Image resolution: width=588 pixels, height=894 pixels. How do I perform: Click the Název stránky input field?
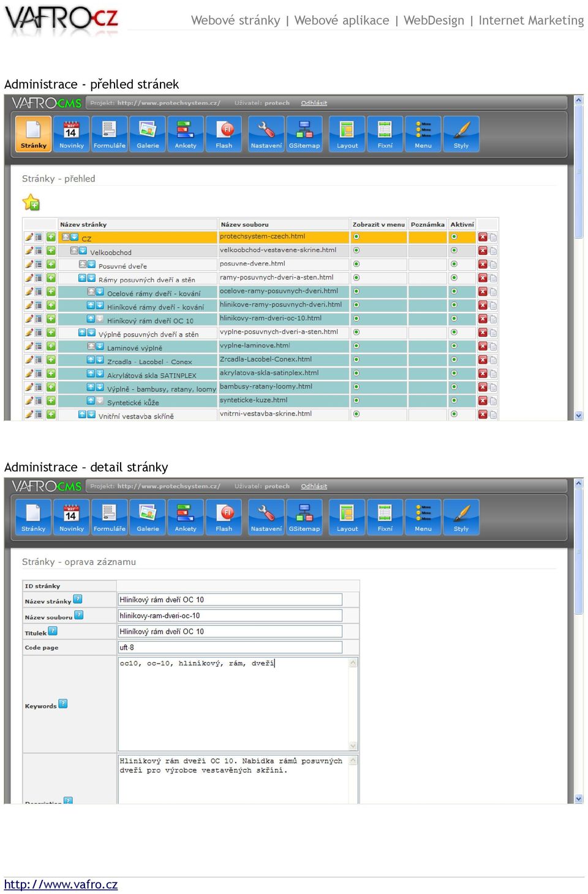pyautogui.click(x=230, y=599)
